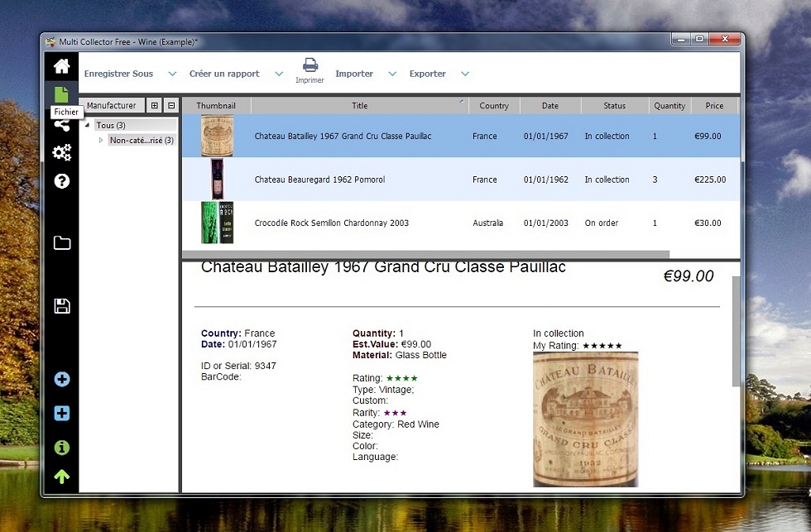Viewport: 811px width, 532px height.
Task: Click "Country: France" in details pane
Action: coord(238,333)
